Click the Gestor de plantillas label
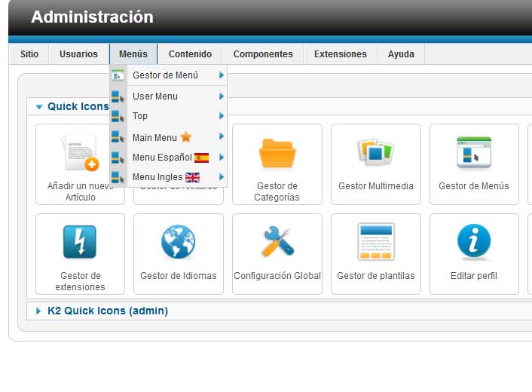Screen dimensions: 532x392 [x=376, y=276]
